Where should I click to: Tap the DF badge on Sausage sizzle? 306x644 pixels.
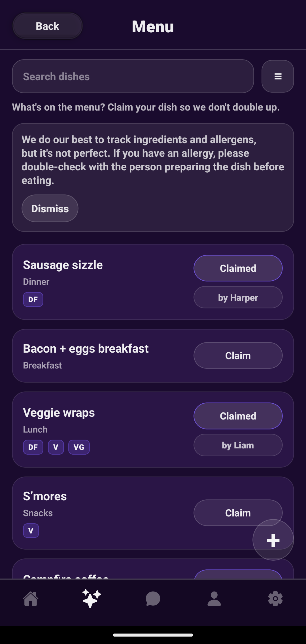click(33, 299)
